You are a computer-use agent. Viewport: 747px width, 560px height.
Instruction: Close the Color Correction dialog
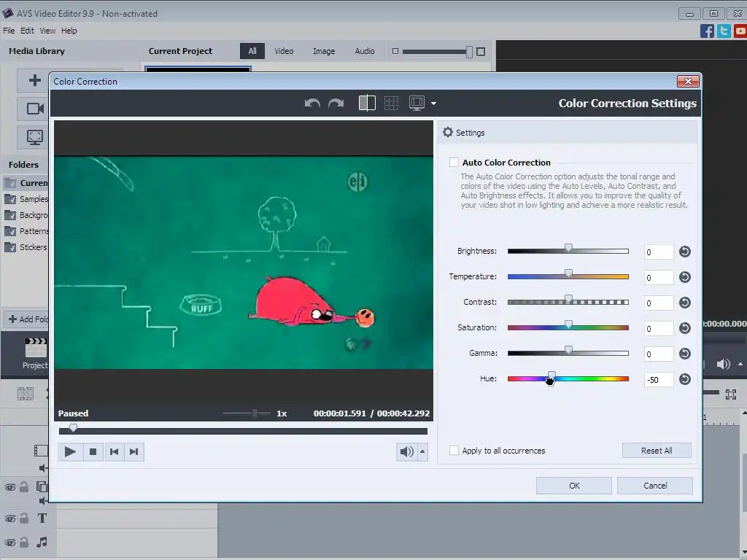click(x=688, y=82)
